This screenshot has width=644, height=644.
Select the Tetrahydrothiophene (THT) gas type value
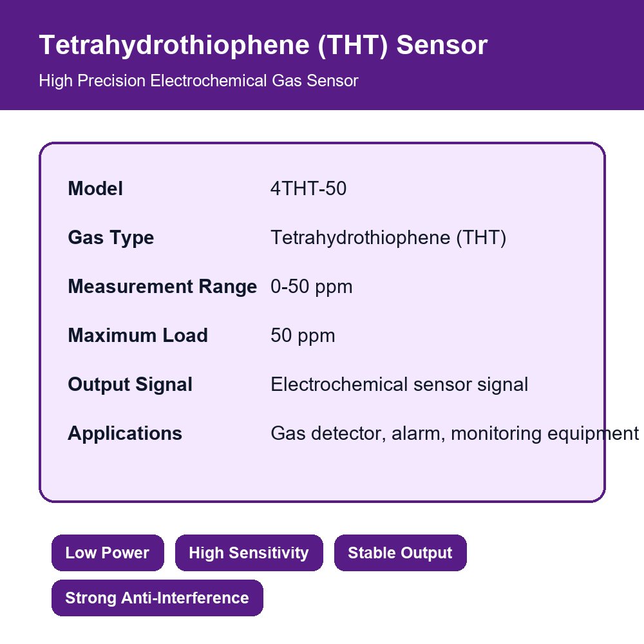(x=388, y=238)
